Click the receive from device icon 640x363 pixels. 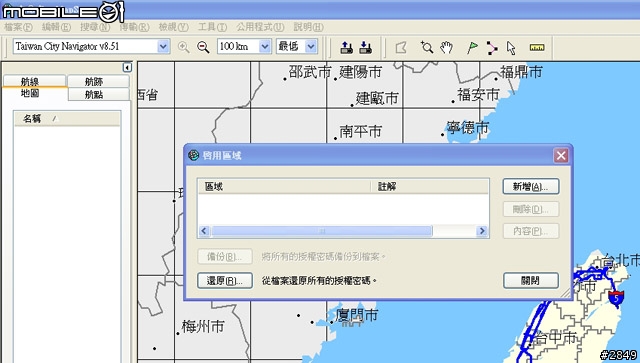pyautogui.click(x=365, y=47)
